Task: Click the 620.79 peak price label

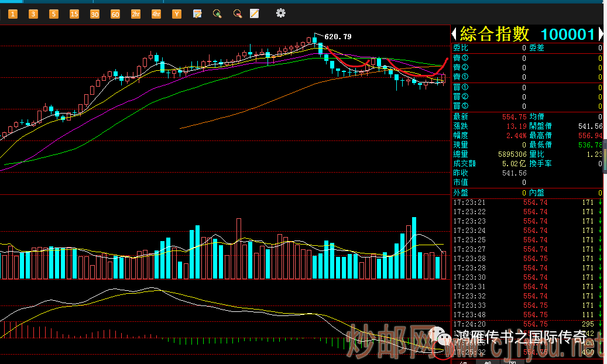Action: coord(338,37)
